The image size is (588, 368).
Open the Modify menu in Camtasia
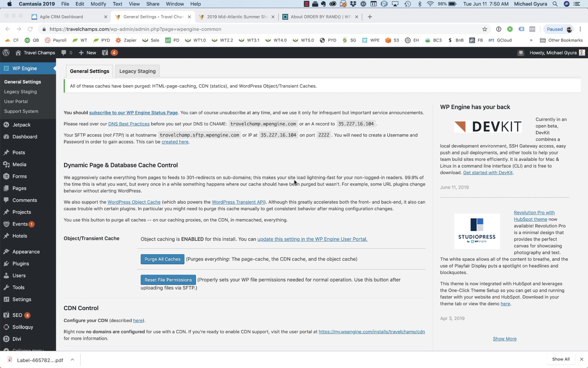click(98, 4)
